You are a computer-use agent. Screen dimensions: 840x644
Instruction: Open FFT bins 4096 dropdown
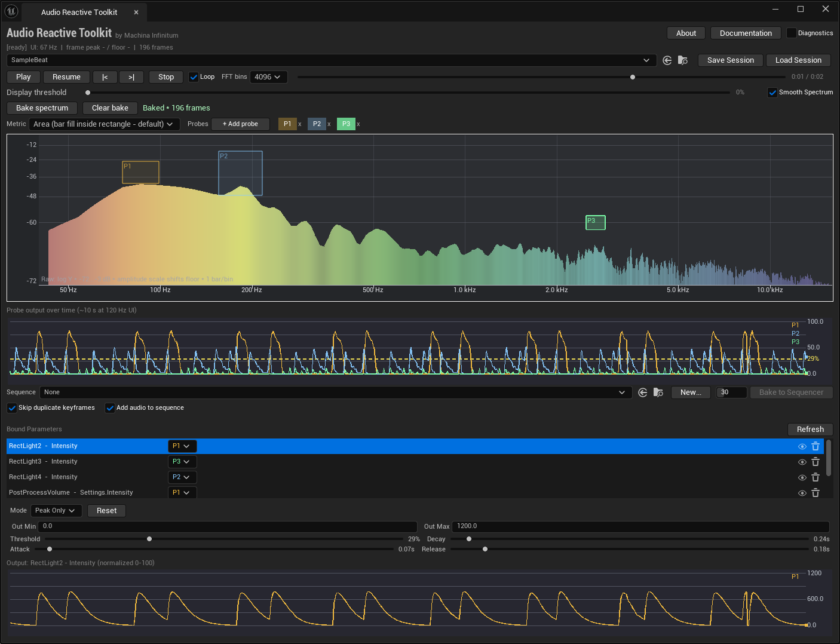coord(268,77)
